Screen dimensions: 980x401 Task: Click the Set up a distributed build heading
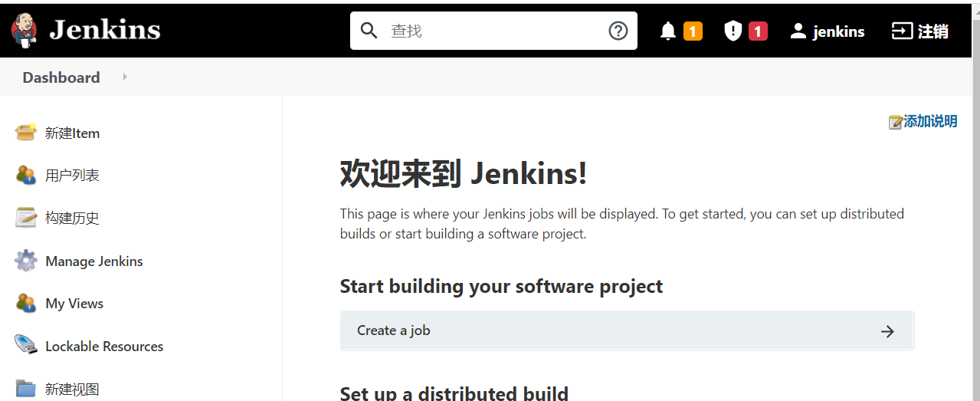454,393
